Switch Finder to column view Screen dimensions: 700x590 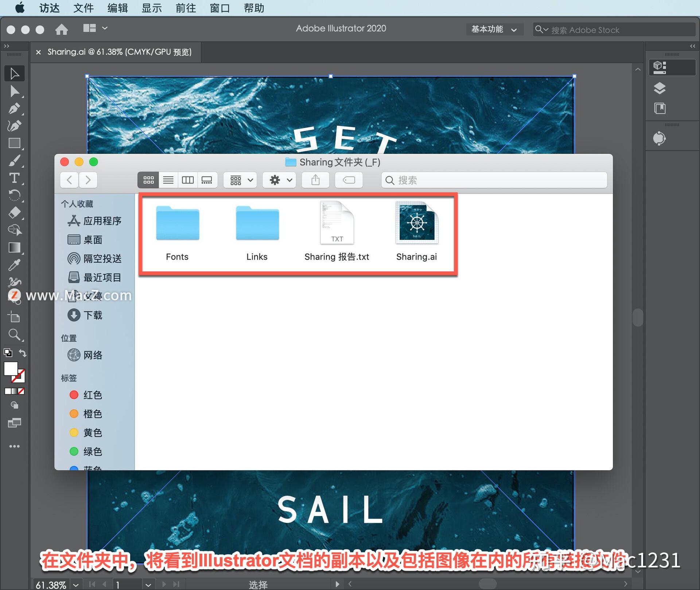pos(188,180)
